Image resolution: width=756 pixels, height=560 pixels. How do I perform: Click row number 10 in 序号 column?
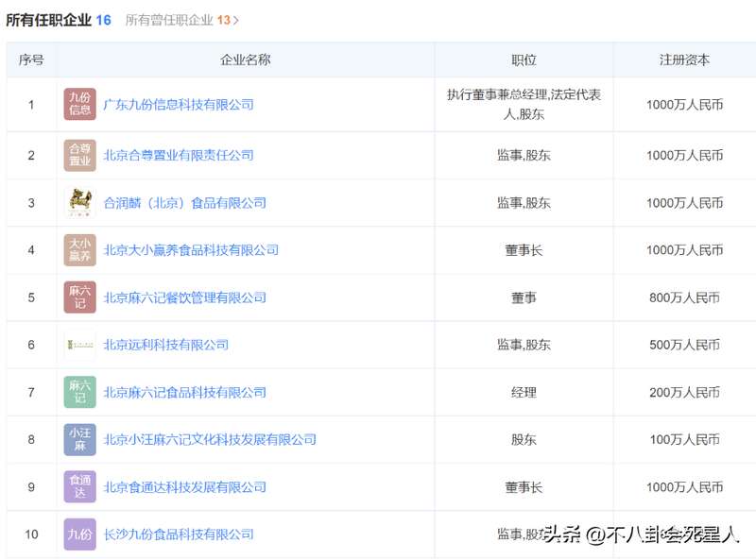click(x=31, y=534)
